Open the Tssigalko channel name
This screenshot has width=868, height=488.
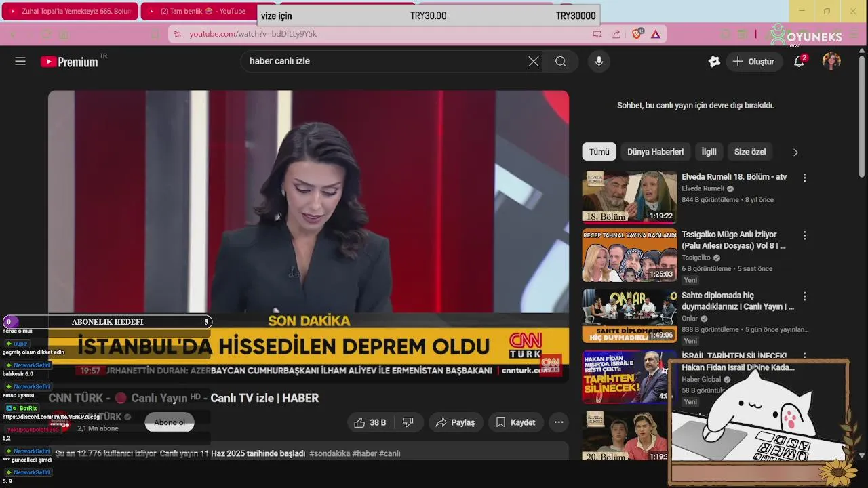(x=696, y=258)
